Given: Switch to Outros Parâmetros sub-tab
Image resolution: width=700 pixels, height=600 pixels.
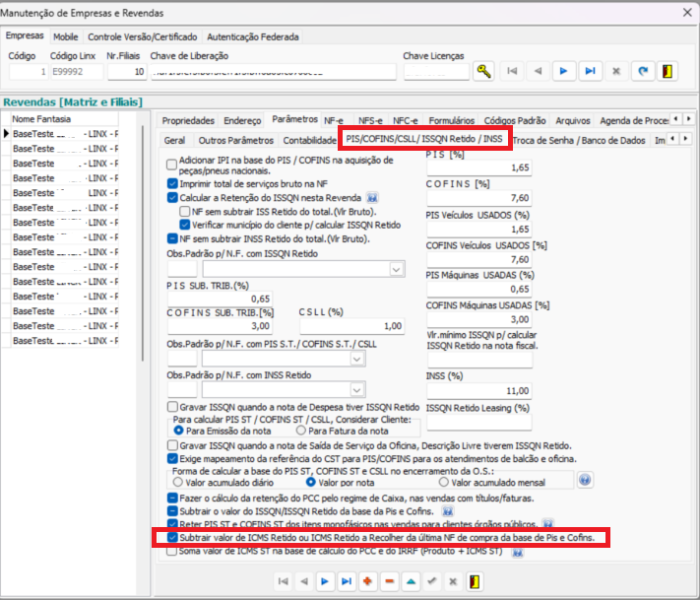Looking at the screenshot, I should tap(235, 140).
